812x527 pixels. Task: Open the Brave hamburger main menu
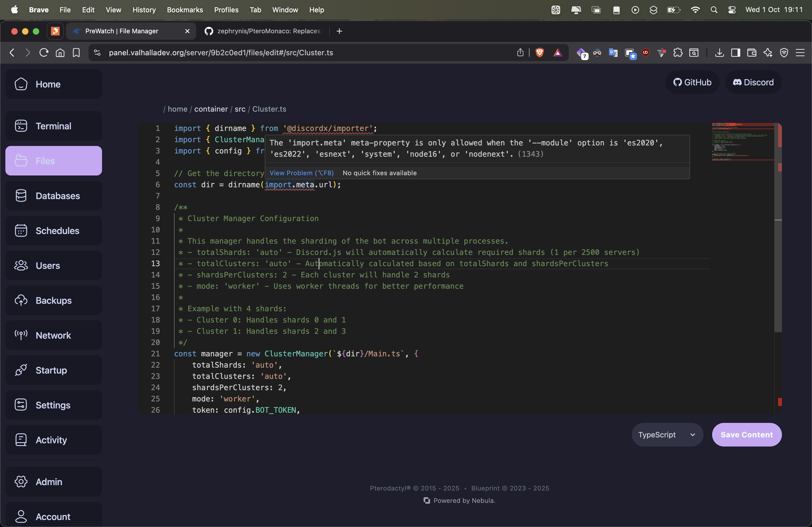(x=800, y=53)
